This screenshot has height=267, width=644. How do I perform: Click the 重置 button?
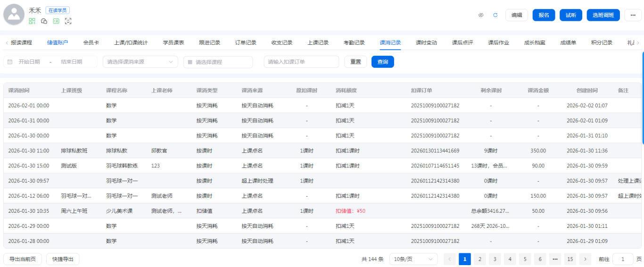(x=355, y=62)
